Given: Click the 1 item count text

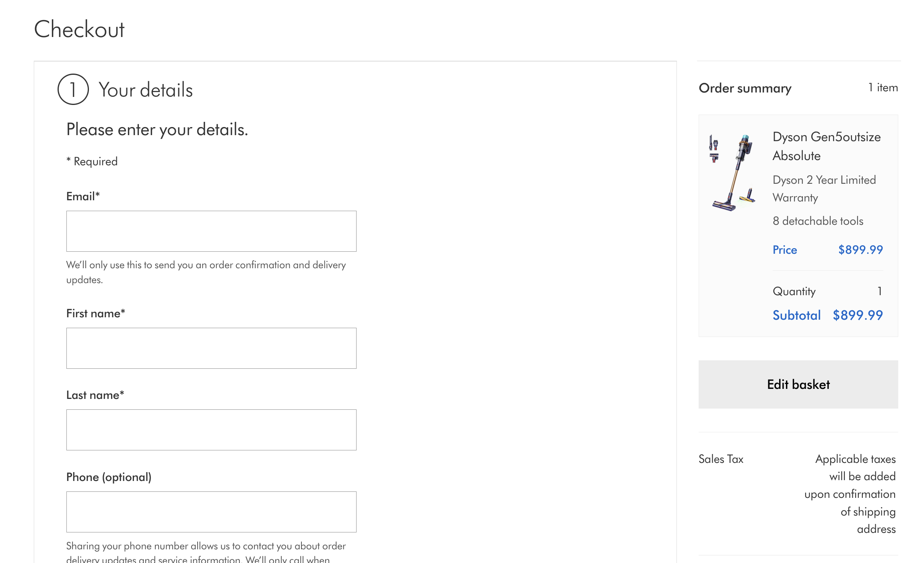Looking at the screenshot, I should [x=883, y=88].
